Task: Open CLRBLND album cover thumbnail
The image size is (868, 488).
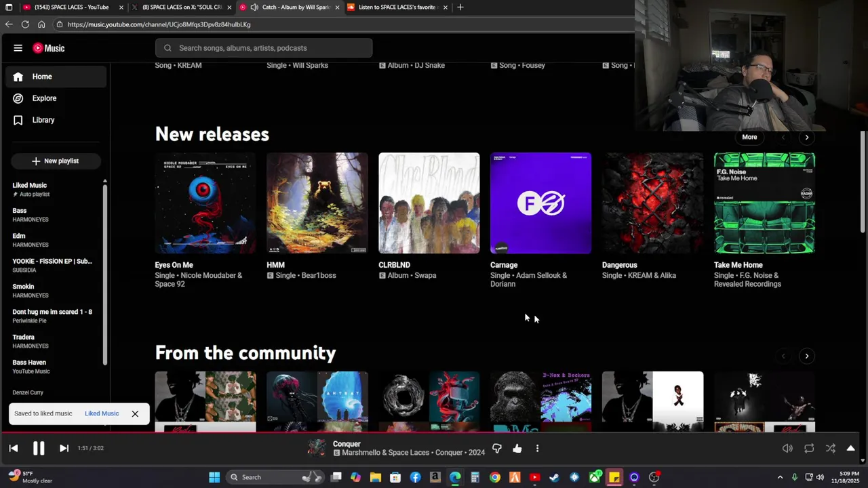Action: pyautogui.click(x=429, y=203)
